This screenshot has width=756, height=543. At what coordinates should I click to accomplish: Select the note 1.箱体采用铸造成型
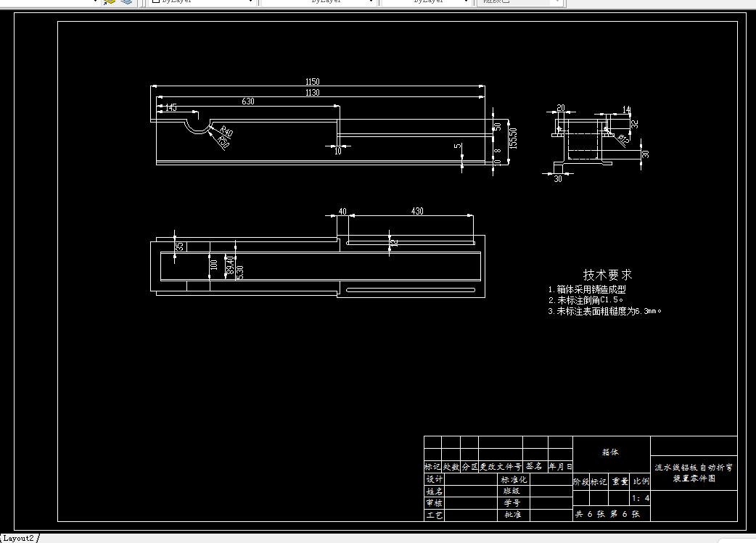click(x=587, y=289)
